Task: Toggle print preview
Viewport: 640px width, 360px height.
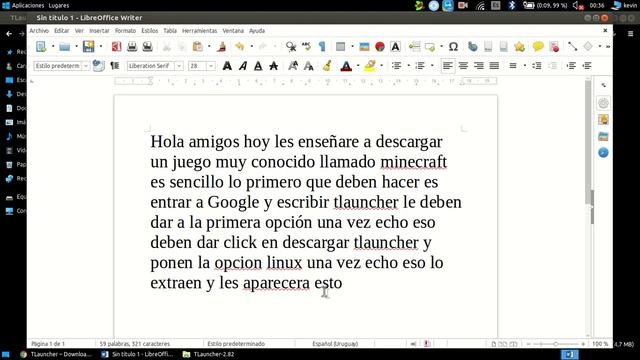Action: pyautogui.click(x=147, y=47)
